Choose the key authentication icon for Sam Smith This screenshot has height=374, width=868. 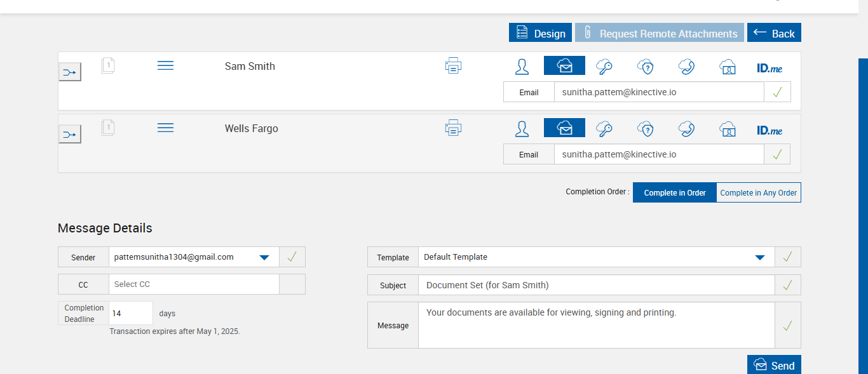tap(604, 66)
